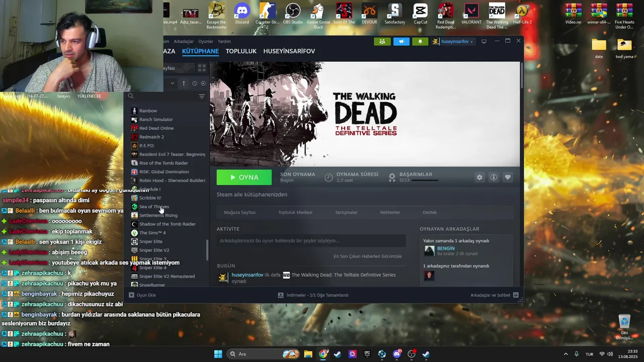Open the HUSEYİNSARİFOV profile tab

tap(289, 51)
